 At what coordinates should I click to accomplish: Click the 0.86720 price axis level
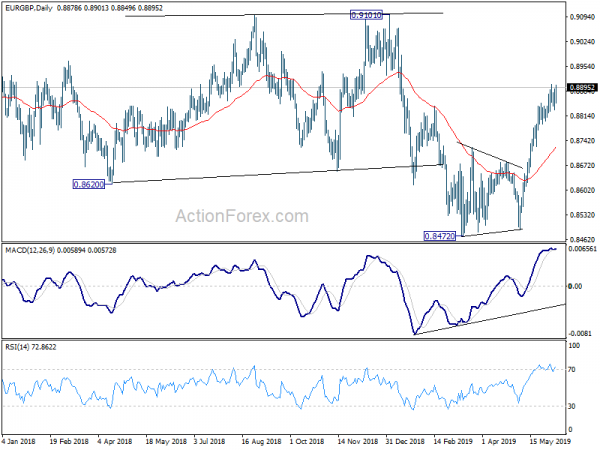[582, 165]
